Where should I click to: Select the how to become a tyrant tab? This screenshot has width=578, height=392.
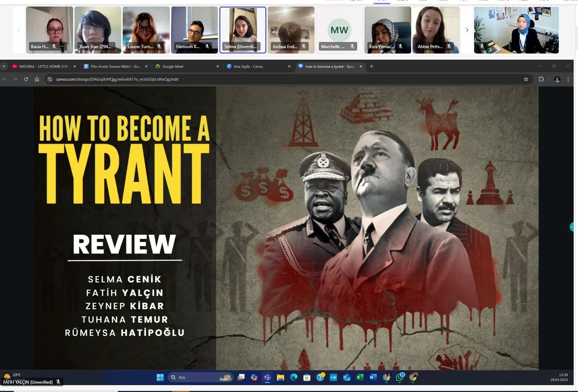(x=330, y=67)
